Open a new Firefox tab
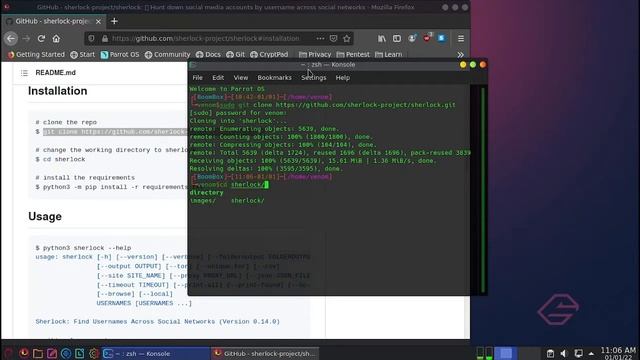This screenshot has width=640, height=360. click(114, 21)
